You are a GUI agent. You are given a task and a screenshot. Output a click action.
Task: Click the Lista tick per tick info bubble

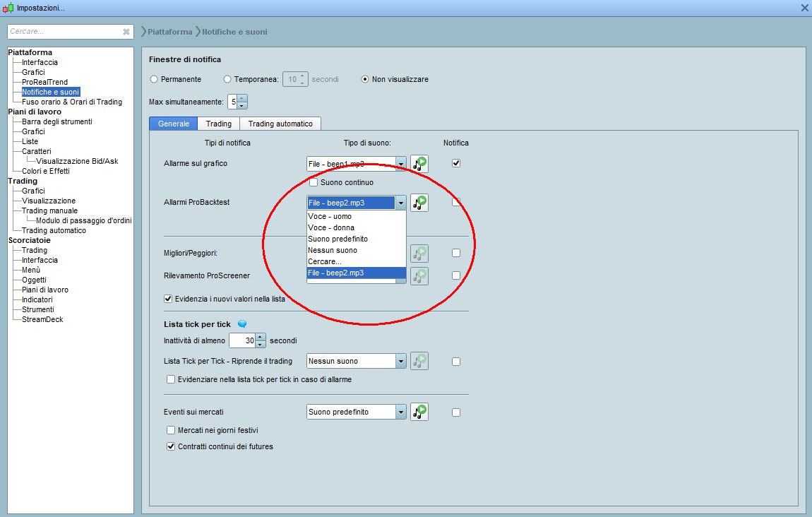[x=242, y=324]
